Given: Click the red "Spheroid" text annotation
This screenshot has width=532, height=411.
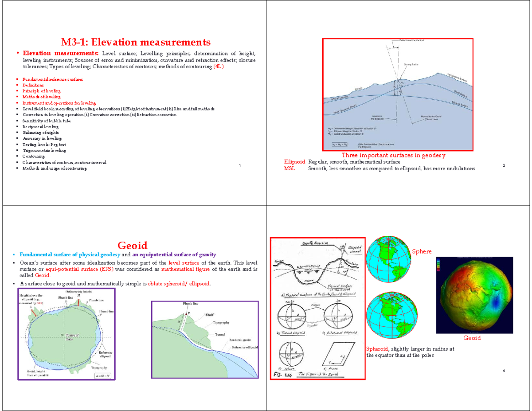Looking at the screenshot, I should click(376, 349).
